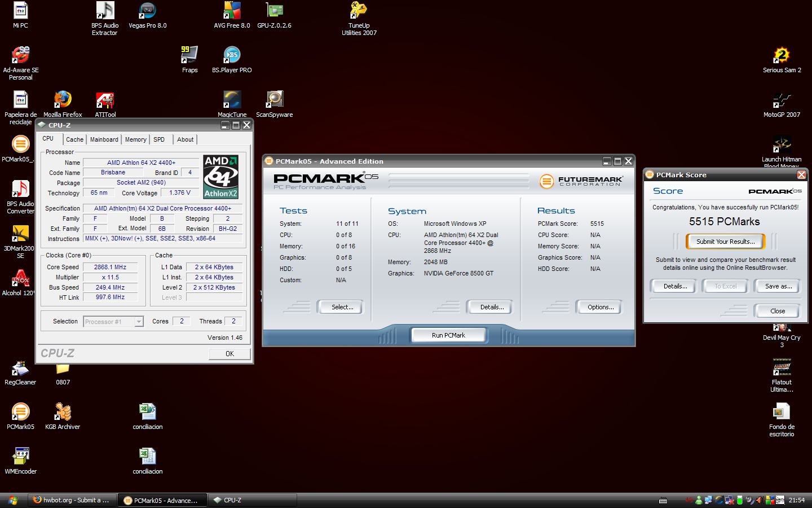
Task: Launch KGB Archiver desktop icon
Action: pyautogui.click(x=63, y=417)
